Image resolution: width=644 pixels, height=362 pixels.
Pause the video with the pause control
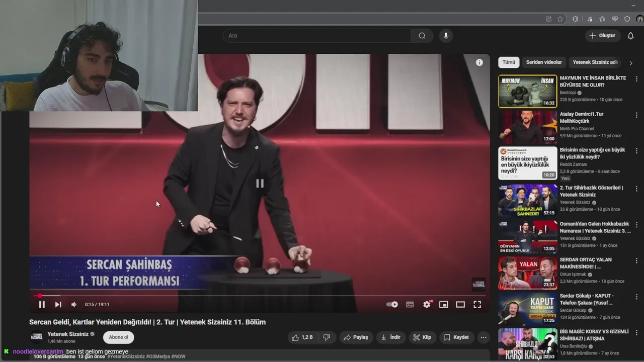pyautogui.click(x=42, y=304)
